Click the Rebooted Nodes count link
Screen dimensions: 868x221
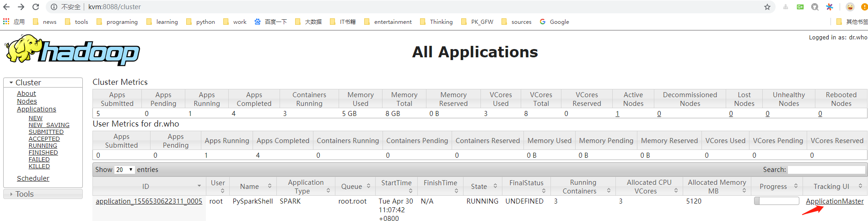click(x=820, y=114)
